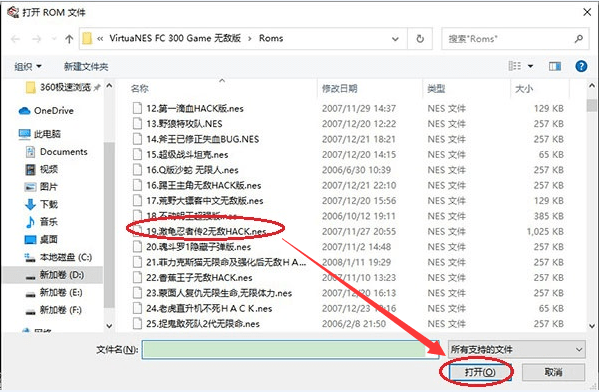Select file 12.第一滴血HACK版.nes
This screenshot has width=599, height=392.
tap(195, 109)
